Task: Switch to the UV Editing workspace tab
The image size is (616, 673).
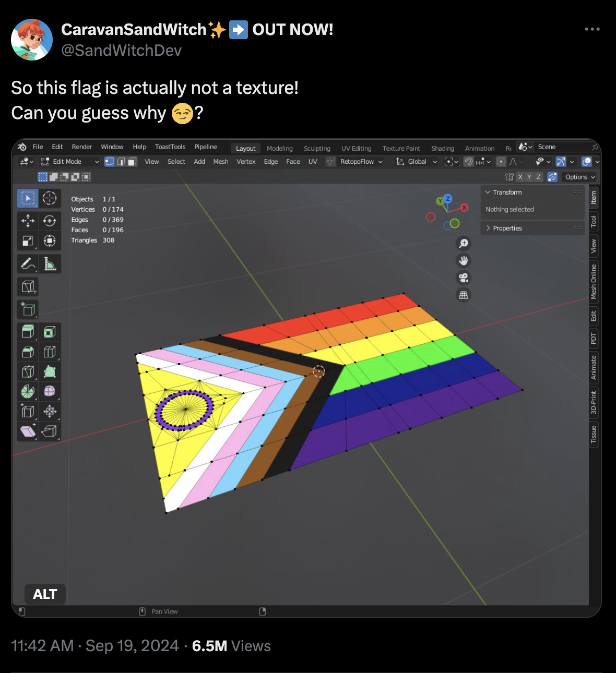Action: click(357, 148)
